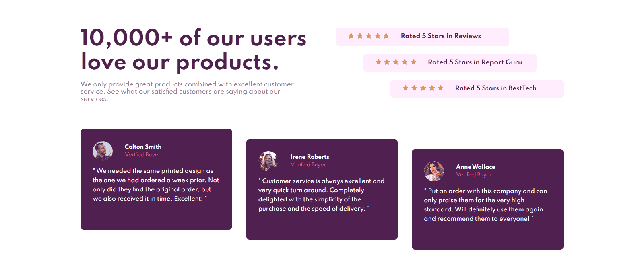644x277 pixels.
Task: Click the last star in the Reviews rating badge
Action: click(x=386, y=36)
